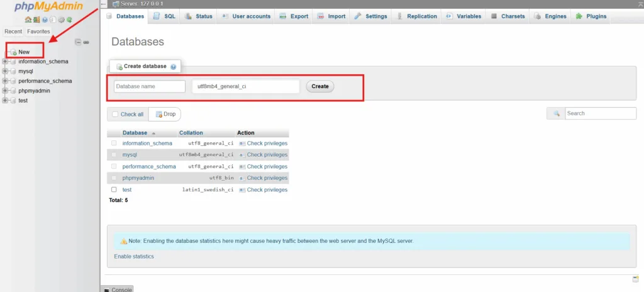Open the Charsets tab
The width and height of the screenshot is (644, 292).
pos(508,16)
